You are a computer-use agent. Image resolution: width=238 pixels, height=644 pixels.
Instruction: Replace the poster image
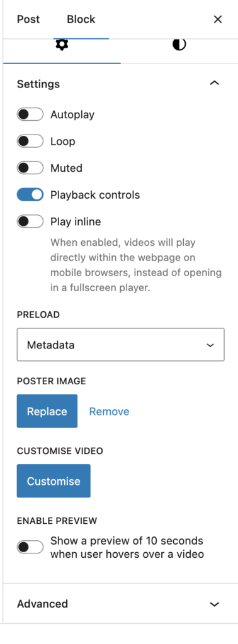click(x=47, y=411)
